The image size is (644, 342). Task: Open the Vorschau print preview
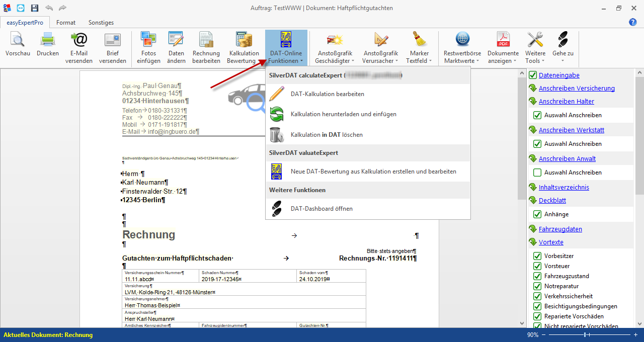[x=18, y=45]
